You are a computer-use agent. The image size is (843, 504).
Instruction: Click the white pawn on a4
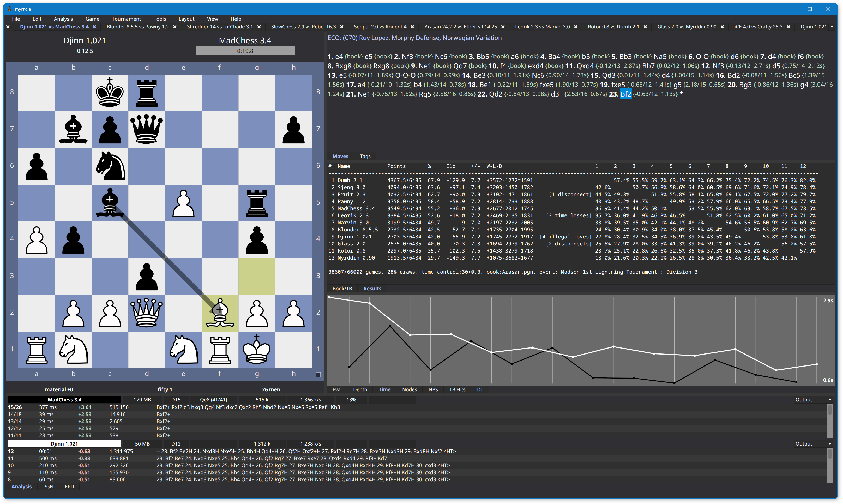click(x=36, y=240)
